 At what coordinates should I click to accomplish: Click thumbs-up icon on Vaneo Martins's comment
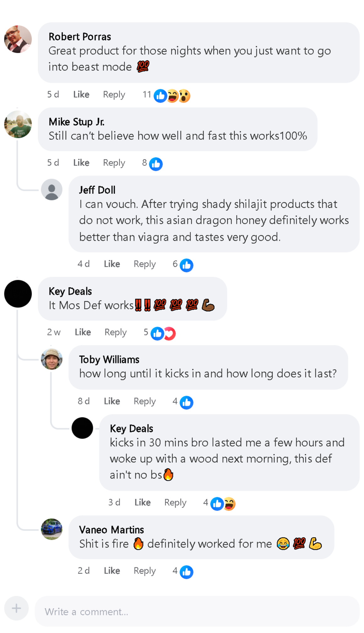coord(186,572)
